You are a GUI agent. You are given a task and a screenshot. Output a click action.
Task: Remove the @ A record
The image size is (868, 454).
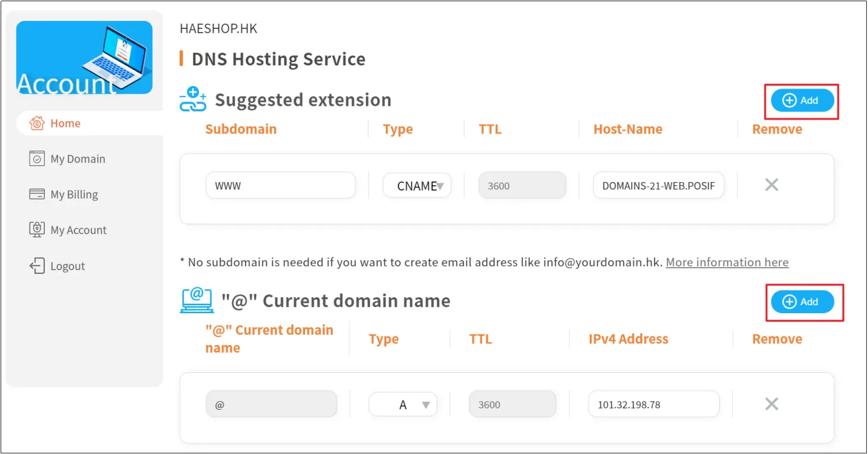pyautogui.click(x=771, y=404)
